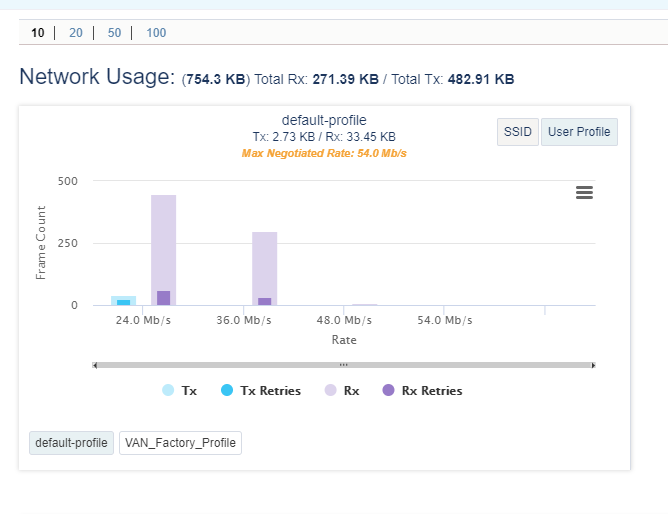Click the scrollbar left arrow
The height and width of the screenshot is (514, 668).
pos(95,365)
